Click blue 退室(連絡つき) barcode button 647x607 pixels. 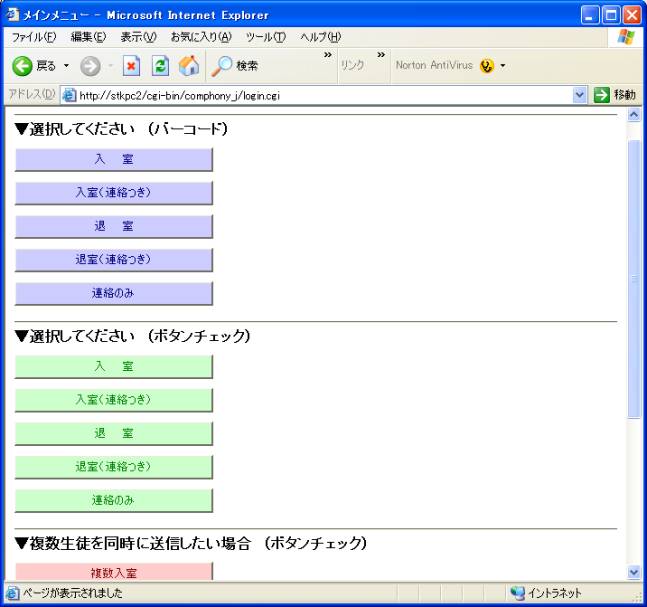click(x=114, y=260)
